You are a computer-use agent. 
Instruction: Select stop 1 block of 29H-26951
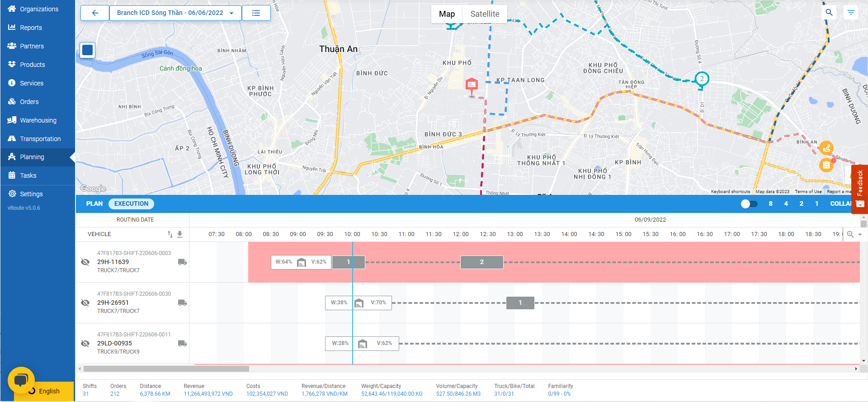click(520, 303)
